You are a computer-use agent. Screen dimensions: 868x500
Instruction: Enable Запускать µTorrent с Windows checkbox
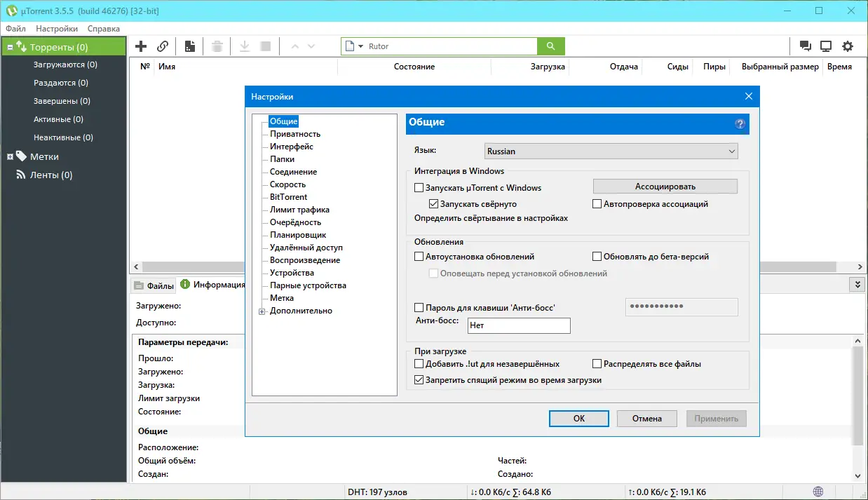419,188
